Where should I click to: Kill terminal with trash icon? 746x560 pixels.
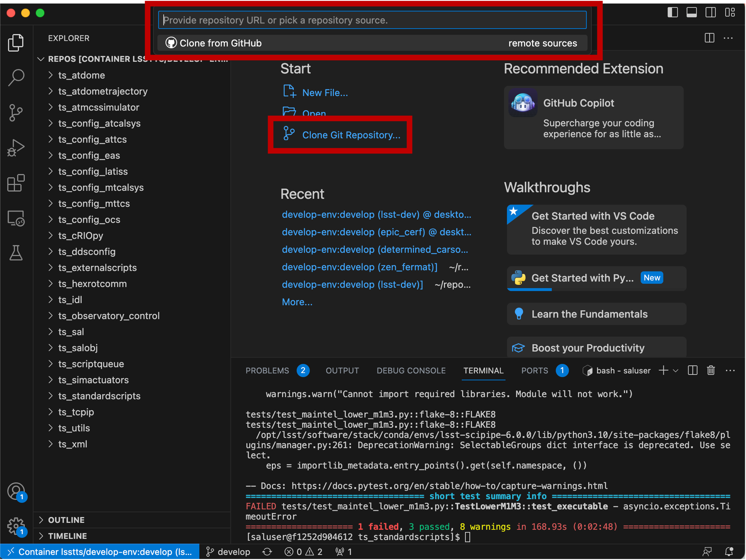coord(711,371)
